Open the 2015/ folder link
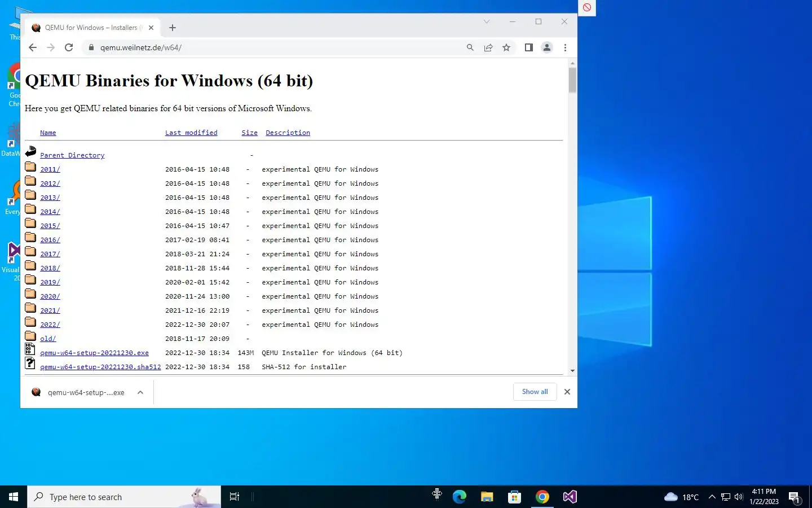812x508 pixels. tap(50, 226)
